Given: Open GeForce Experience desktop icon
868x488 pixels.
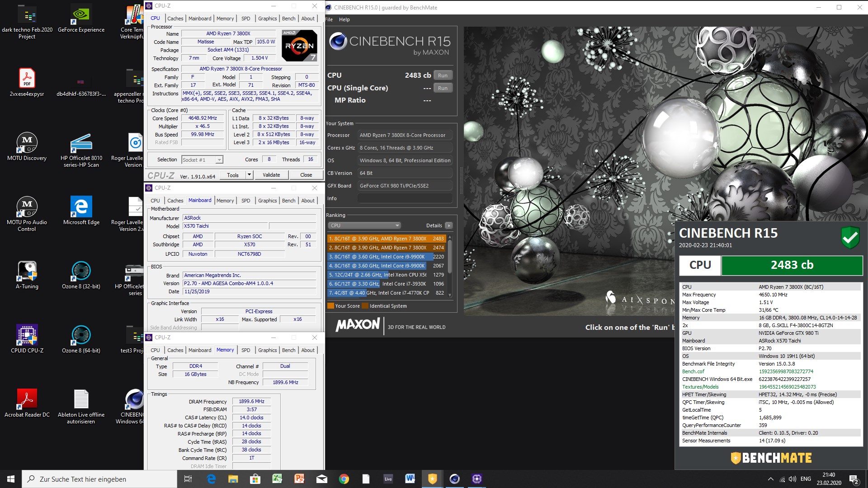Looking at the screenshot, I should point(81,19).
